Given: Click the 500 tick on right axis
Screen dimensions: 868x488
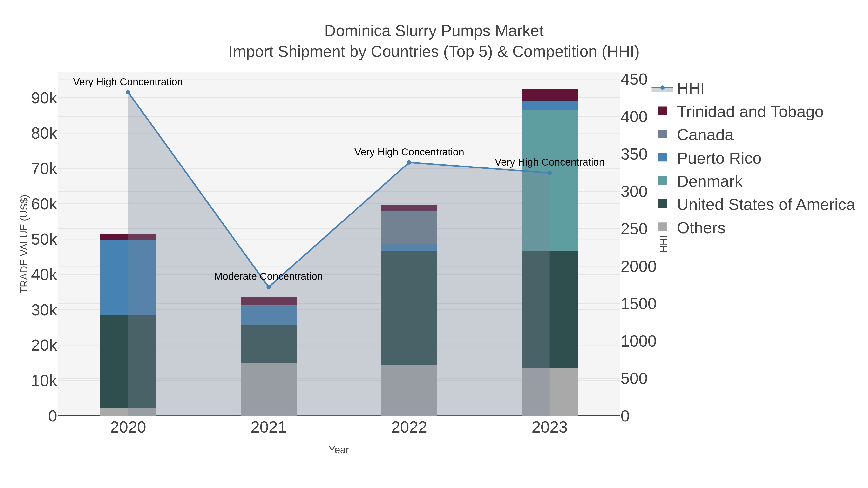Looking at the screenshot, I should [x=634, y=379].
